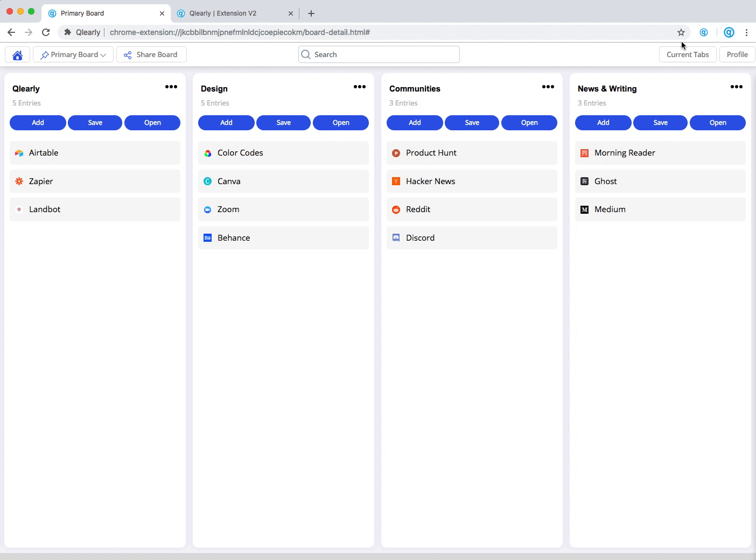Open the Chrome three-dot menu
756x560 pixels.
pyautogui.click(x=746, y=32)
